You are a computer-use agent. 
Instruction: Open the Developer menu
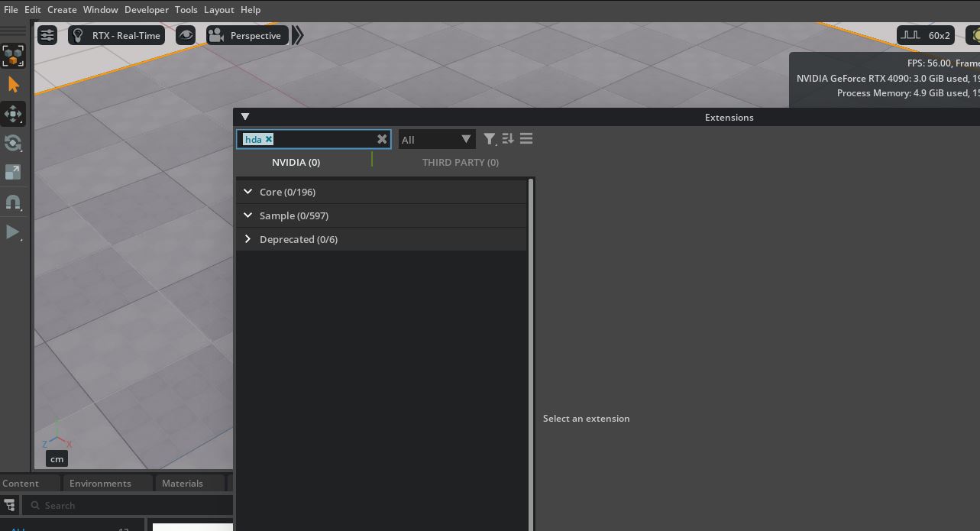pyautogui.click(x=146, y=10)
